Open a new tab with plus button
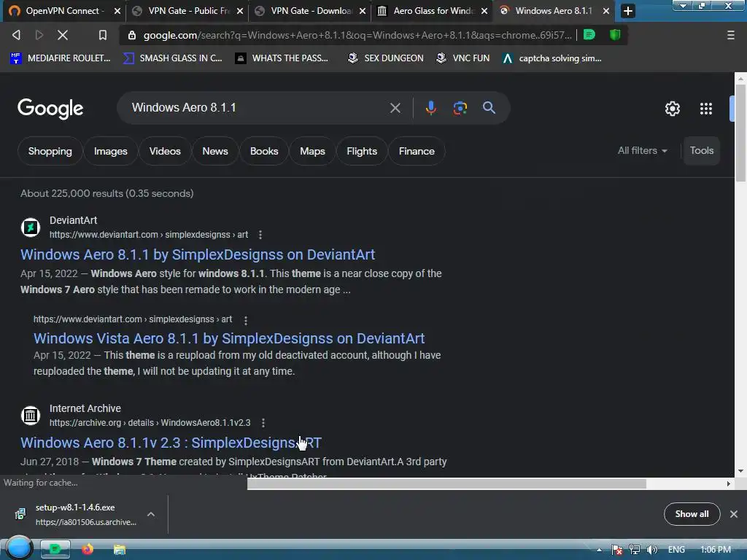Image resolution: width=747 pixels, height=560 pixels. tap(628, 10)
